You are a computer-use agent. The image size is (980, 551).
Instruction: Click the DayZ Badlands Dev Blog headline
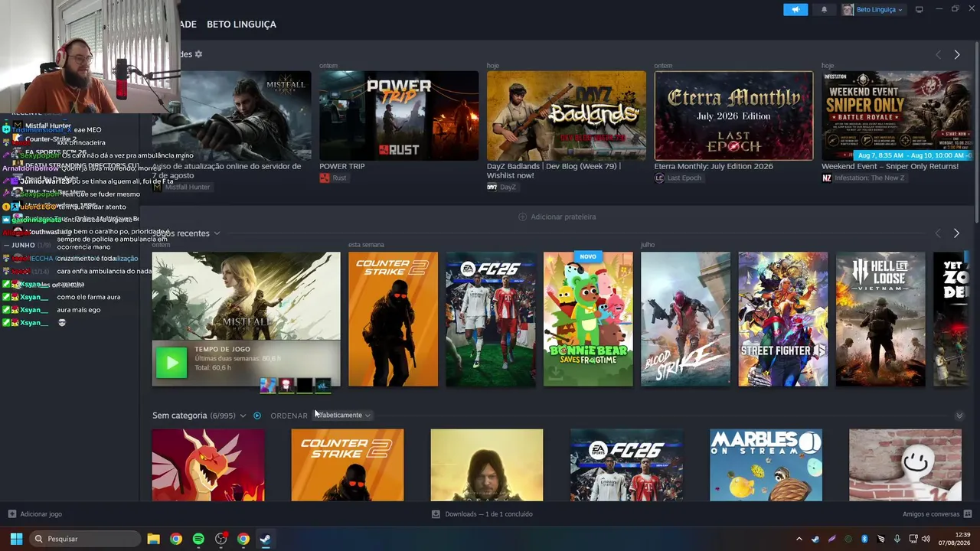554,171
